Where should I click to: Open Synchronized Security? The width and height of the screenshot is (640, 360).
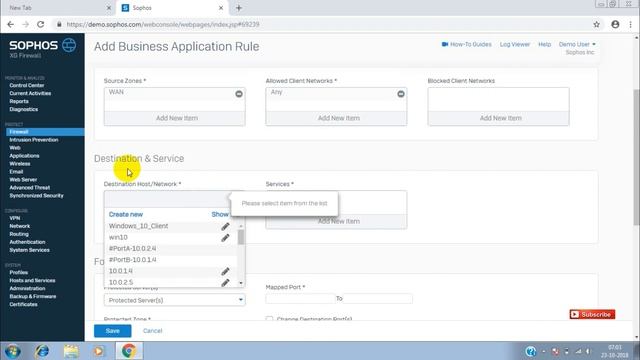36,196
